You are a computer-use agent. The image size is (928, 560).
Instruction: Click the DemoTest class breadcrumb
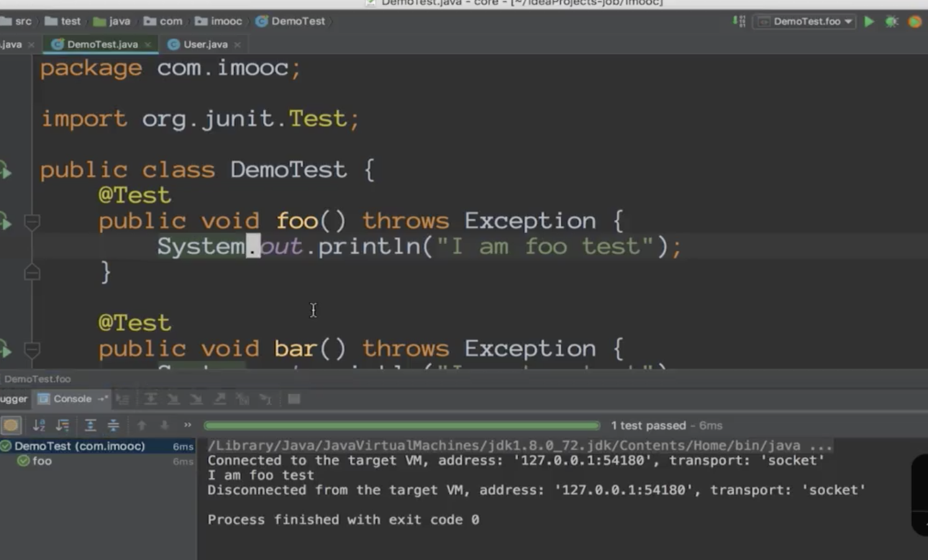290,21
